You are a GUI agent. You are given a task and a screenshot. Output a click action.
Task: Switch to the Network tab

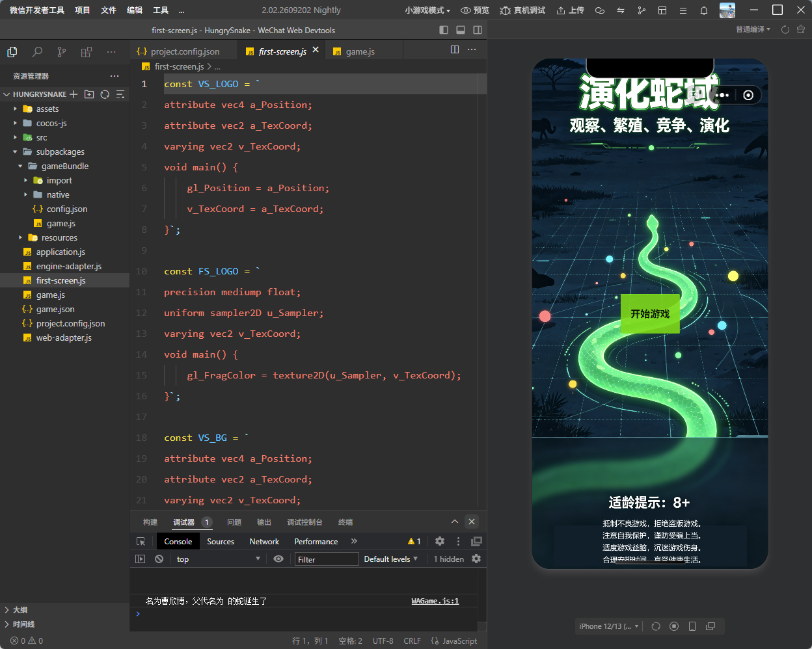coord(264,541)
